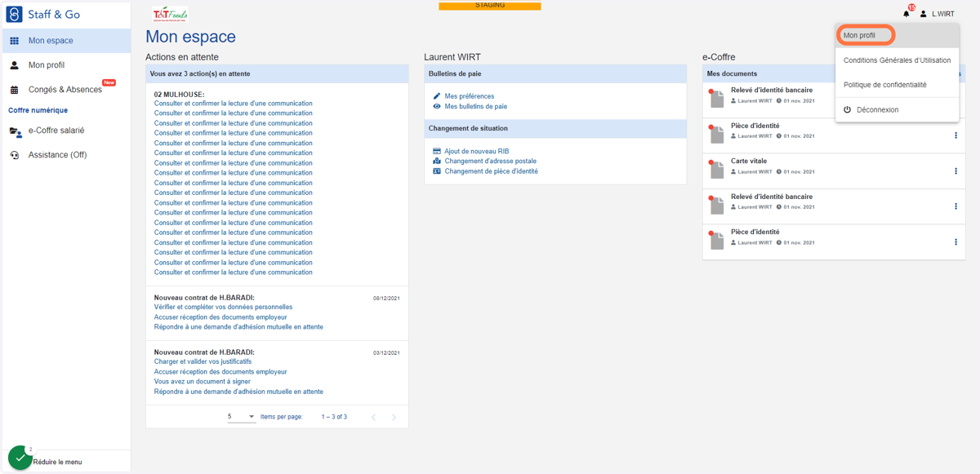Click Répondre à une demande under 03/12/2021 contract
Viewport: 980px width, 474px height.
tap(238, 392)
